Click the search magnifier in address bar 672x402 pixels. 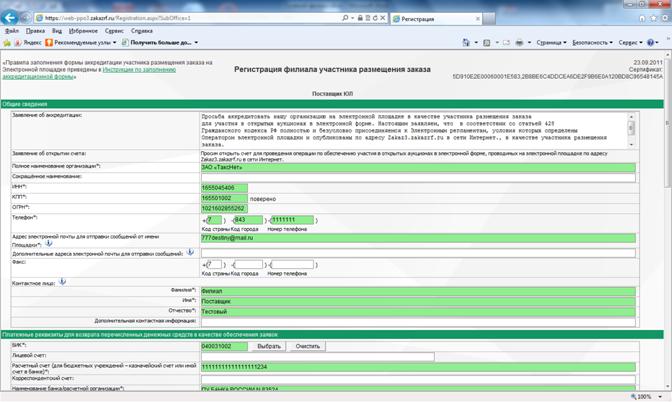(x=345, y=18)
